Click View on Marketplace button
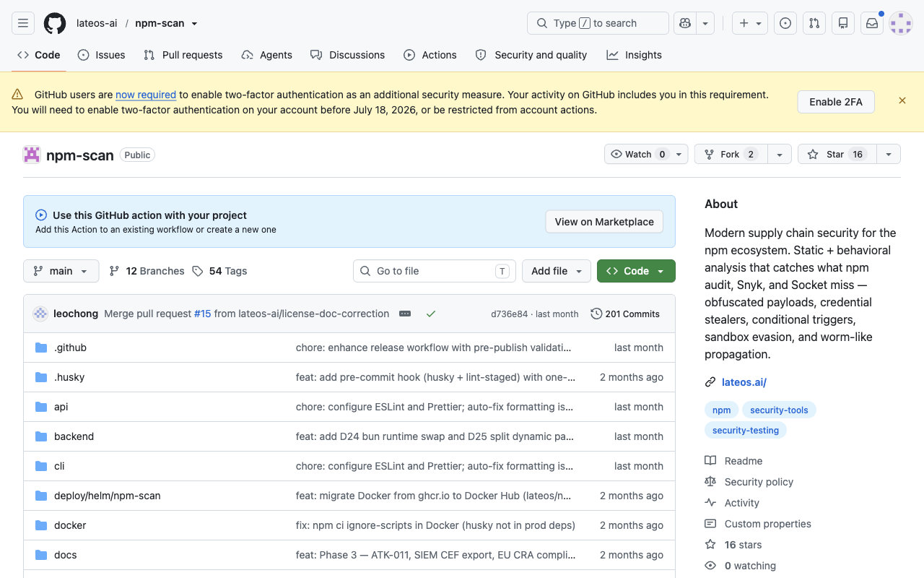924x578 pixels. tap(604, 222)
